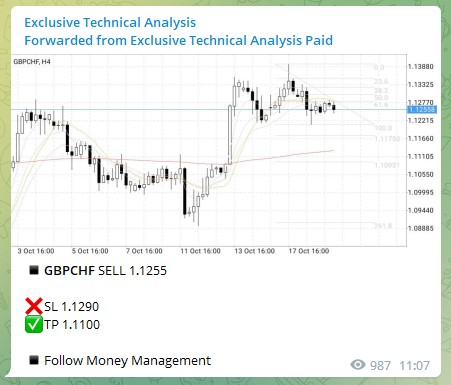The image size is (451, 385).
Task: Click the 1.09440 price axis label
Action: pos(421,210)
